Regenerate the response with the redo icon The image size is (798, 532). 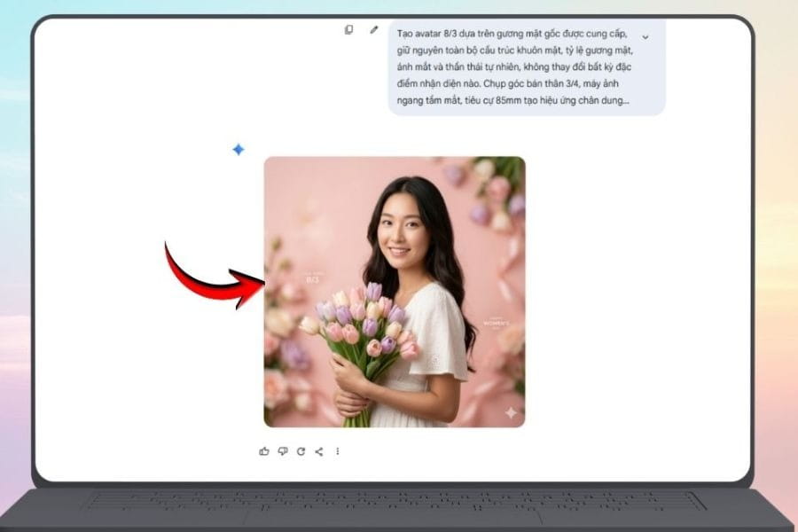[301, 451]
